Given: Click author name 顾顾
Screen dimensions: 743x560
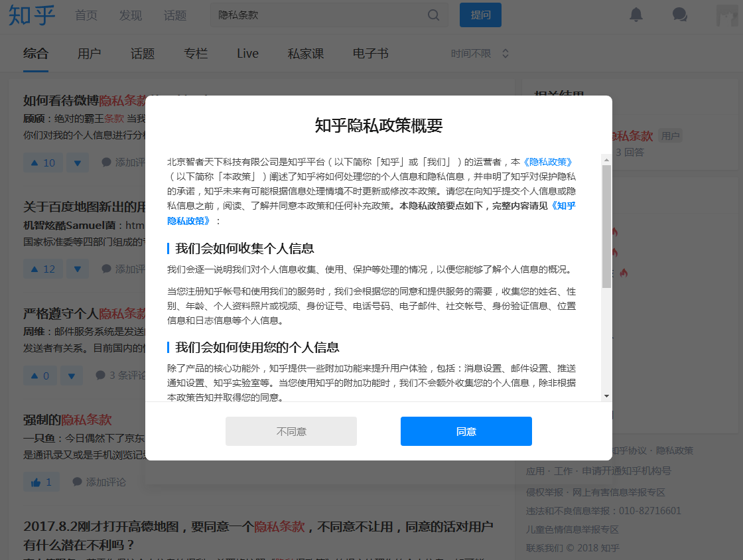Looking at the screenshot, I should click(x=34, y=119).
